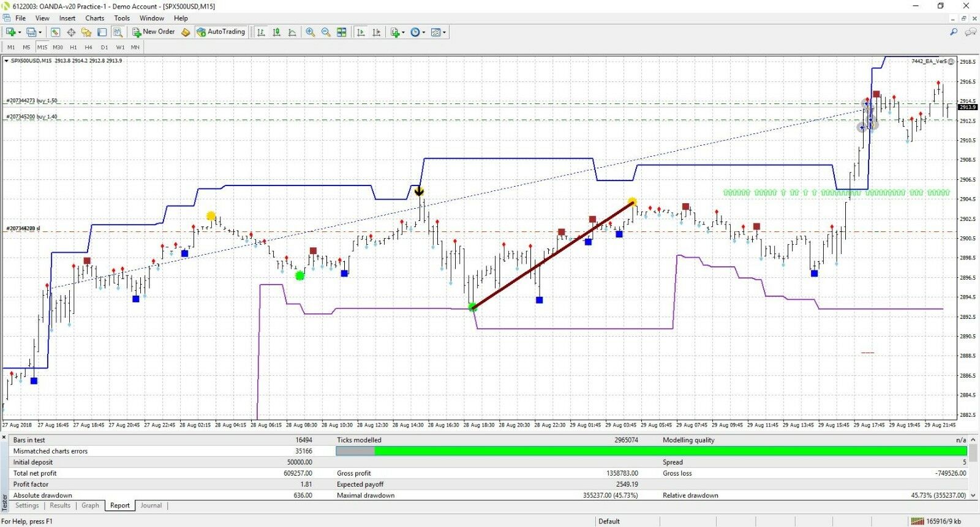The width and height of the screenshot is (980, 527).
Task: Click the Periods clock icon
Action: tap(415, 32)
